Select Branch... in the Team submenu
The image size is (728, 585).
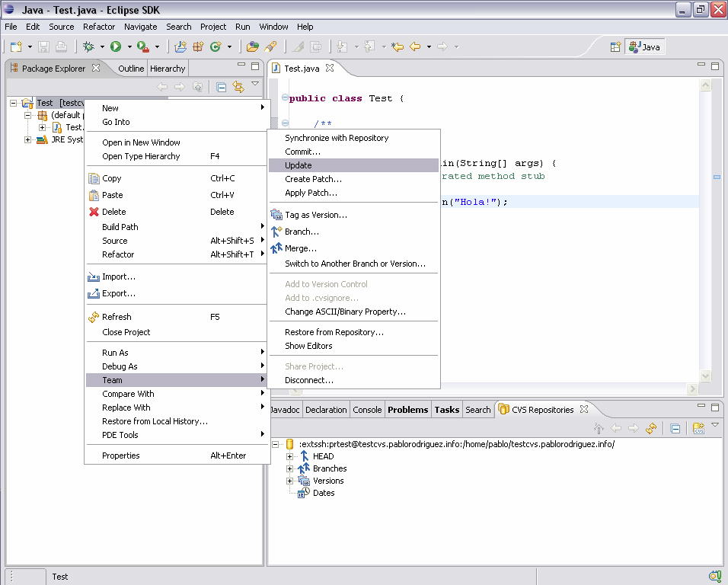(354, 232)
